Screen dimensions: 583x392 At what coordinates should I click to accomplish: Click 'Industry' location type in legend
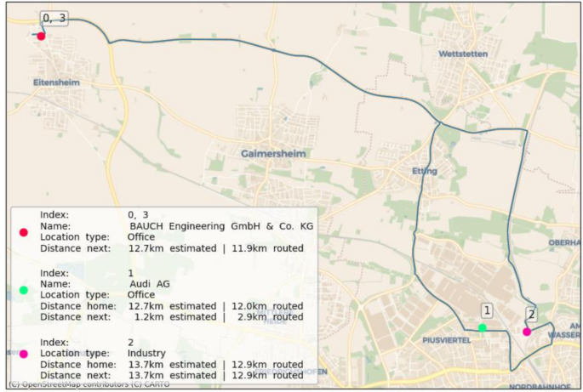click(146, 353)
